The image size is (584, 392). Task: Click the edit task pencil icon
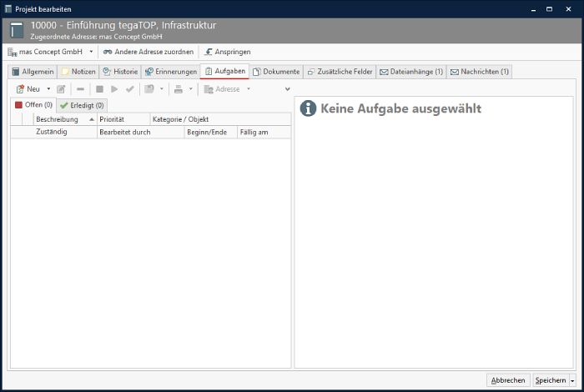[61, 89]
